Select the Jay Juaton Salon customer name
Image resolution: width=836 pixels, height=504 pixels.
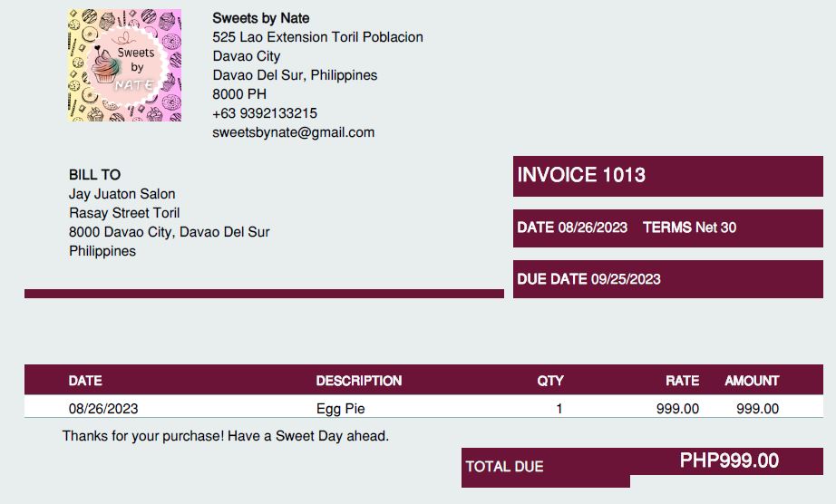coord(122,194)
